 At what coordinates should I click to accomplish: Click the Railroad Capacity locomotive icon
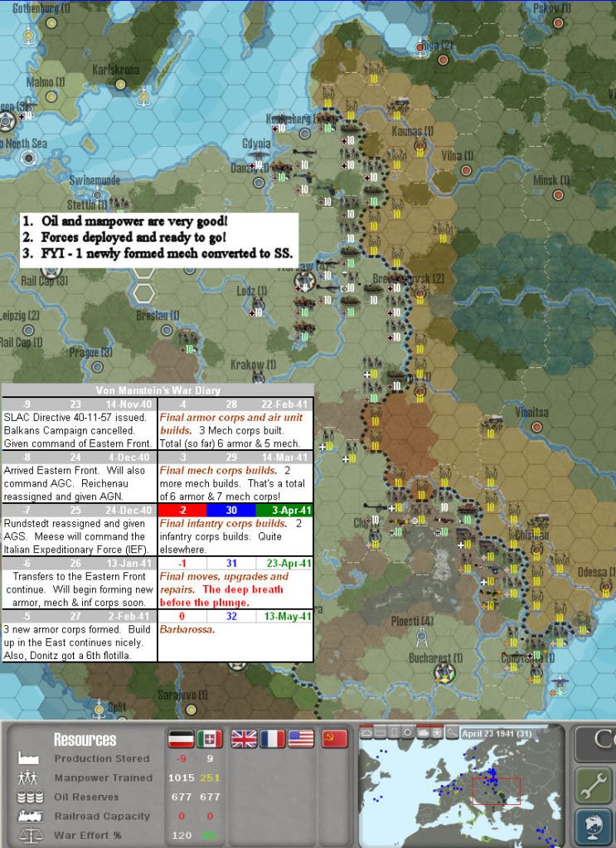click(x=31, y=817)
